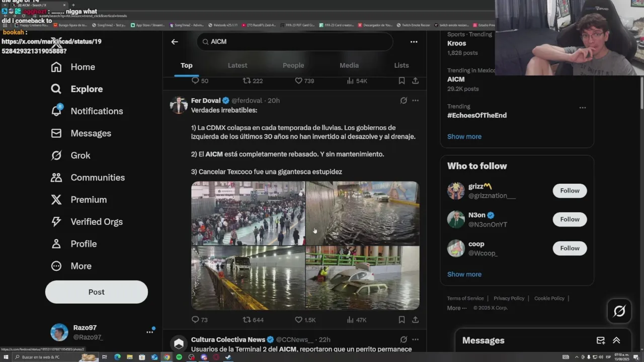
Task: Open Cultura Colectiva News profile name
Action: coord(228,340)
